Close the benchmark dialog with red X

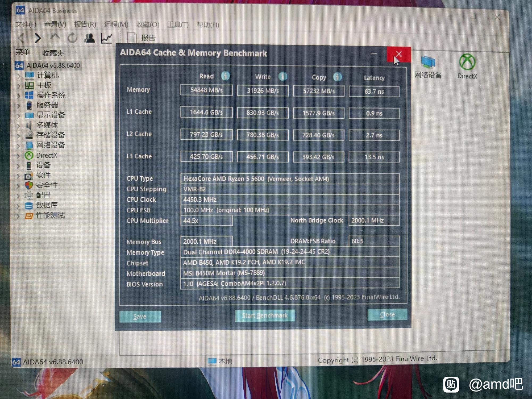[x=398, y=54]
